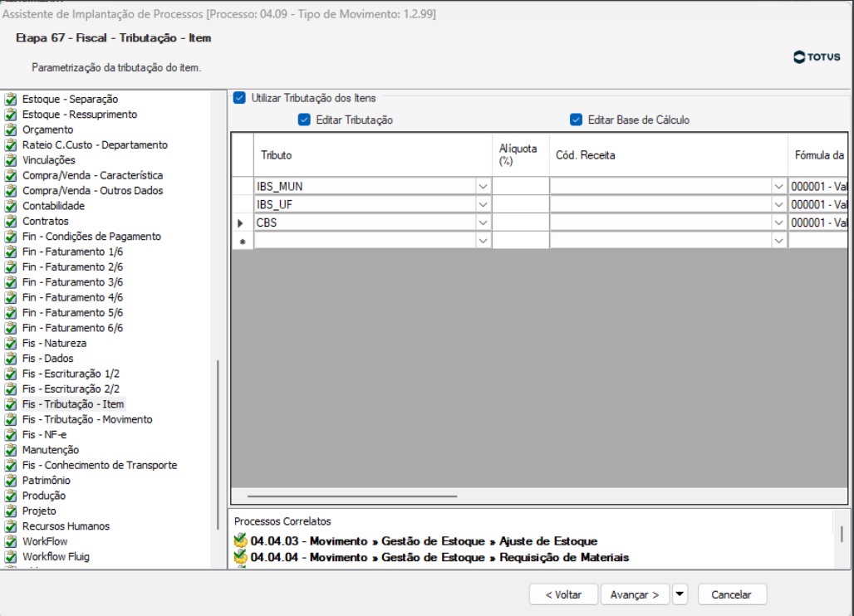Click the checkmark icon beside Estoque - Separação
This screenshot has width=854, height=616.
11,100
